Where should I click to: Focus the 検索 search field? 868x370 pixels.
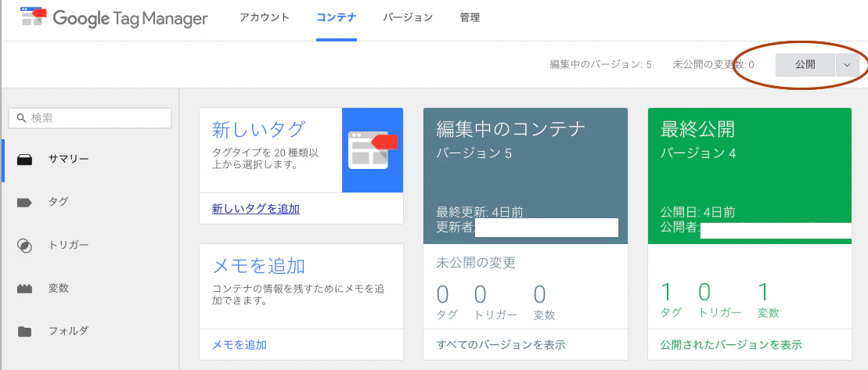pos(90,118)
